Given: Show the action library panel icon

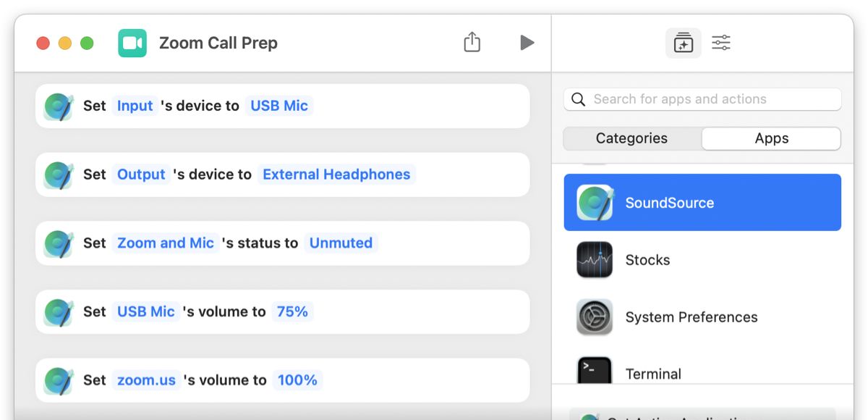Looking at the screenshot, I should point(683,43).
